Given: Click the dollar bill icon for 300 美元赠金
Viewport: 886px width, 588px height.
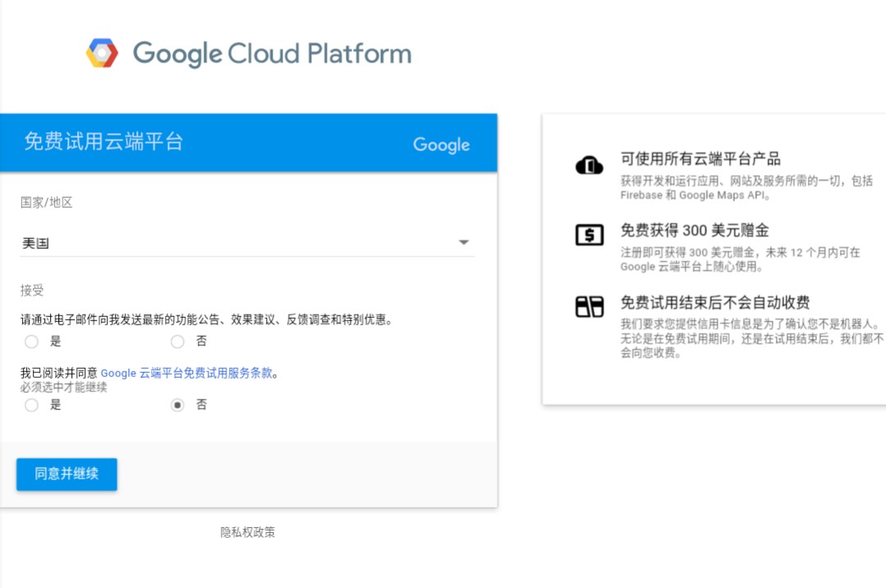Looking at the screenshot, I should click(589, 235).
